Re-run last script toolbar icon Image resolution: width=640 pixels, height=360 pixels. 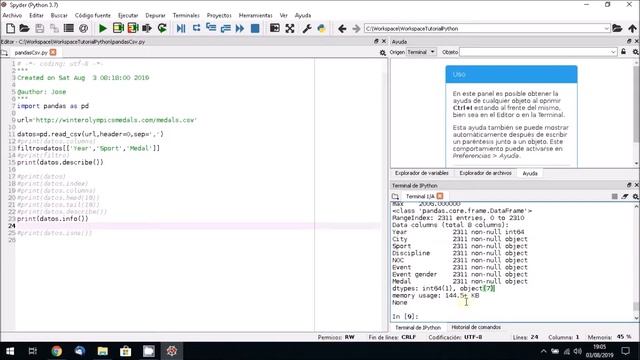pyautogui.click(x=162, y=28)
